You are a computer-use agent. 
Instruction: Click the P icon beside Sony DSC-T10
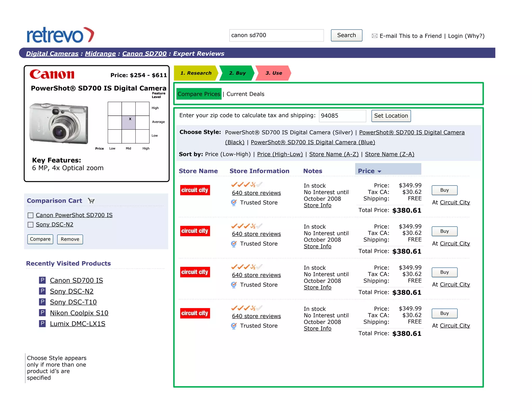coord(42,302)
